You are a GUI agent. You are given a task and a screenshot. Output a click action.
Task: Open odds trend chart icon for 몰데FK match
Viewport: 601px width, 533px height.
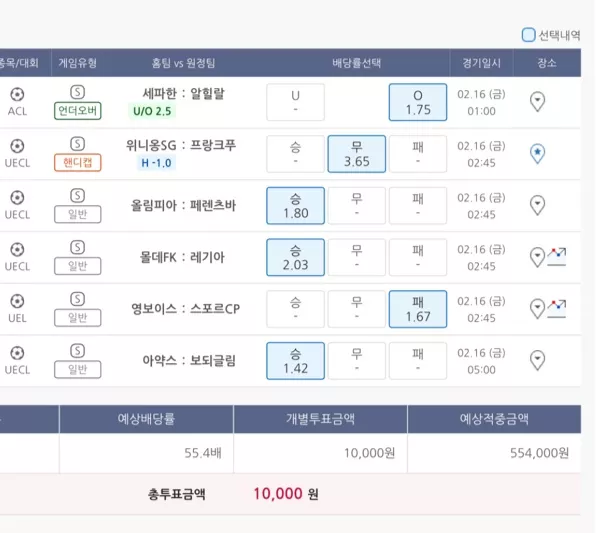coord(557,257)
